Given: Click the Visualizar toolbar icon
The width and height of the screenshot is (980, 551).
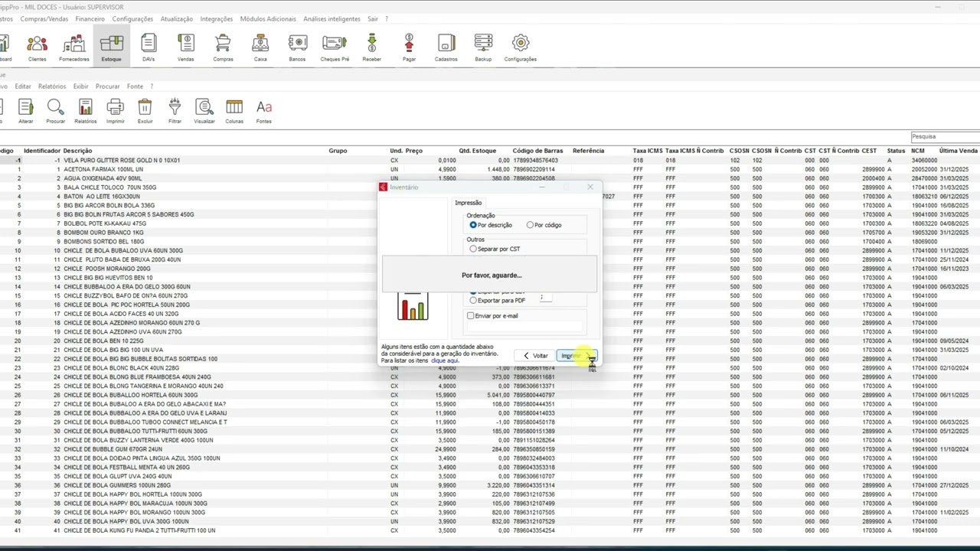Looking at the screenshot, I should point(204,111).
